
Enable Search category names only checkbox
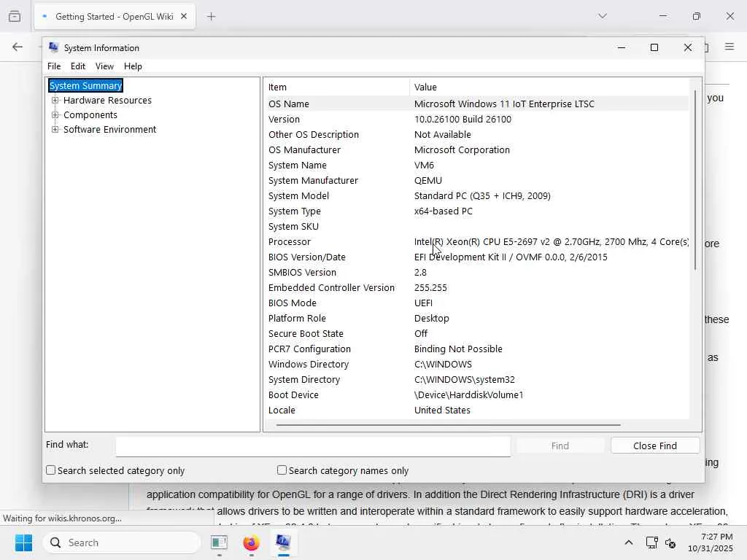click(x=282, y=470)
